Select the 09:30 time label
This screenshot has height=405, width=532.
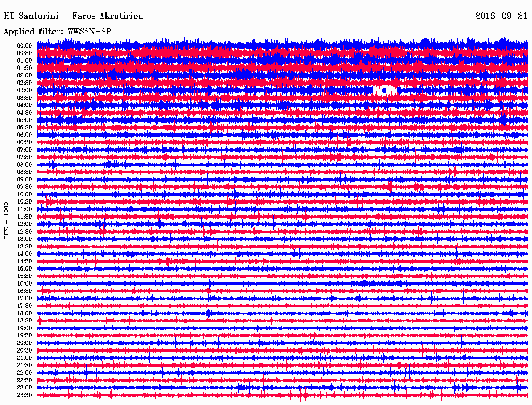24,187
